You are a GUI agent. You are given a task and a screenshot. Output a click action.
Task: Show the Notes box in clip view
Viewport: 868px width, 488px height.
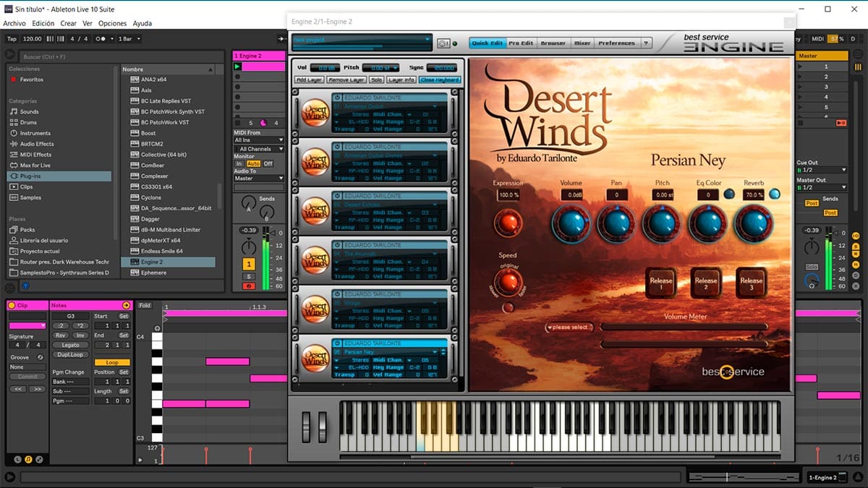(x=28, y=459)
